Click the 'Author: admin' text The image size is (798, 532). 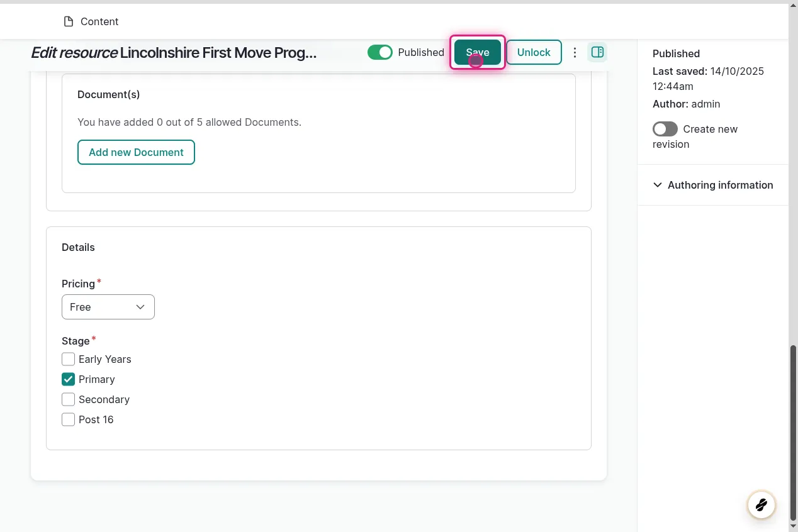pos(686,104)
